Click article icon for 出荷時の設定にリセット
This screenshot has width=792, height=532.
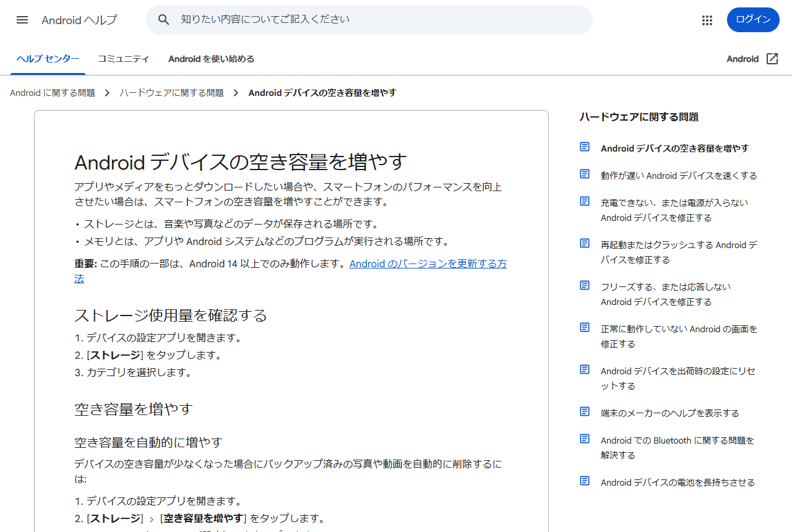(x=585, y=369)
